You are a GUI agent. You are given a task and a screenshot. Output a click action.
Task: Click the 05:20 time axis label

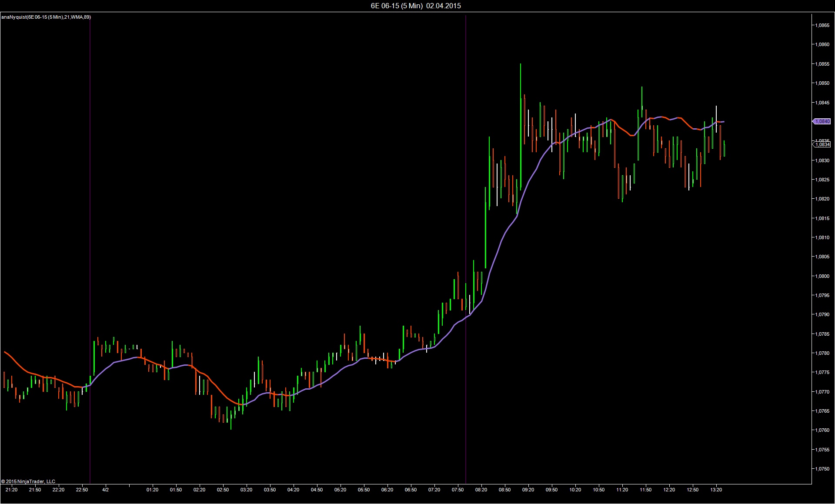(340, 490)
